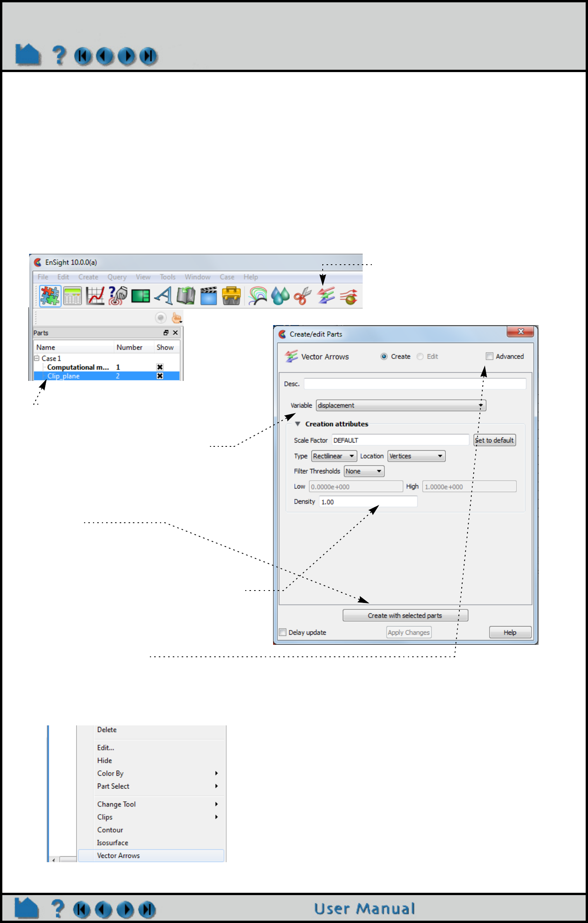Screen dimensions: 588x923
Task: Open the Create menu
Action: [88, 277]
